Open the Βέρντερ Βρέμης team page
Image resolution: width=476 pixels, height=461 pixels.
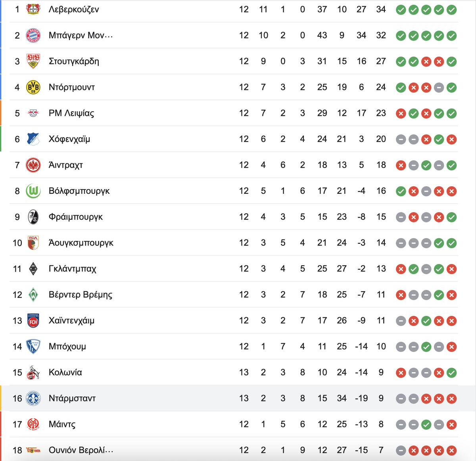pos(81,295)
